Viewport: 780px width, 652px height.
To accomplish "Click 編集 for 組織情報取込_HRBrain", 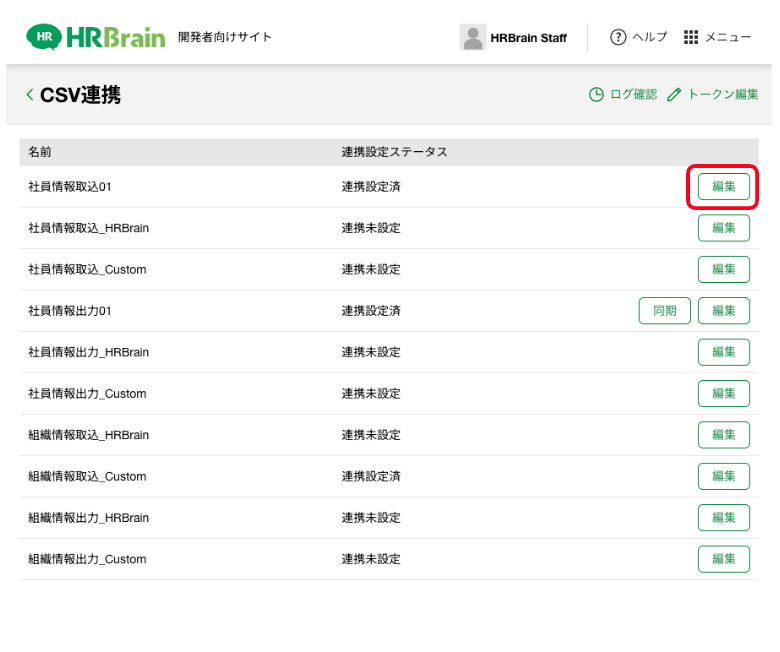I will click(723, 435).
